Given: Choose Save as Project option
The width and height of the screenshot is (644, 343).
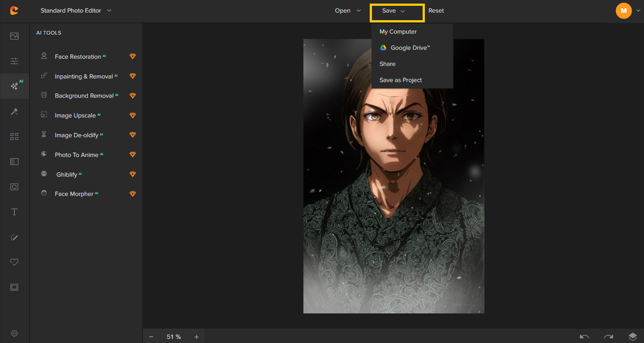Looking at the screenshot, I should pos(401,80).
